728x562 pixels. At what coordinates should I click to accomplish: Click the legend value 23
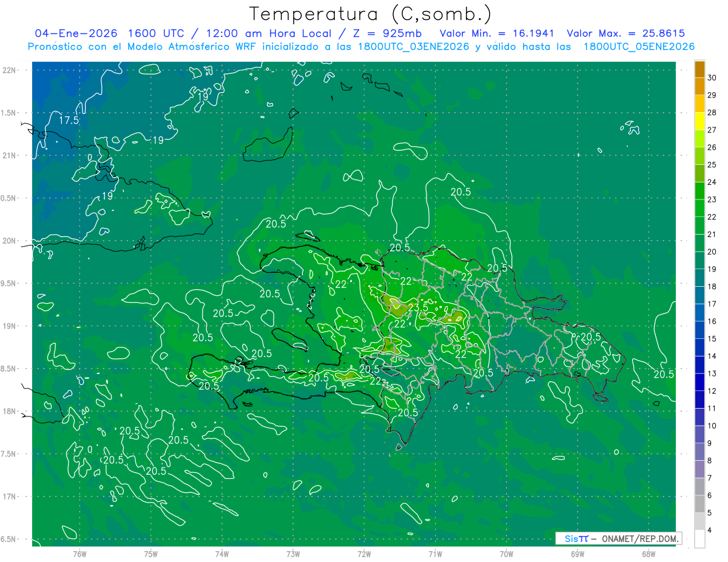[712, 199]
